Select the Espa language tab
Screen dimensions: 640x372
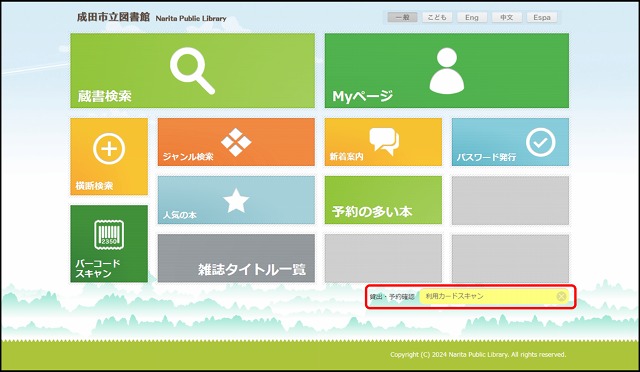(x=542, y=17)
